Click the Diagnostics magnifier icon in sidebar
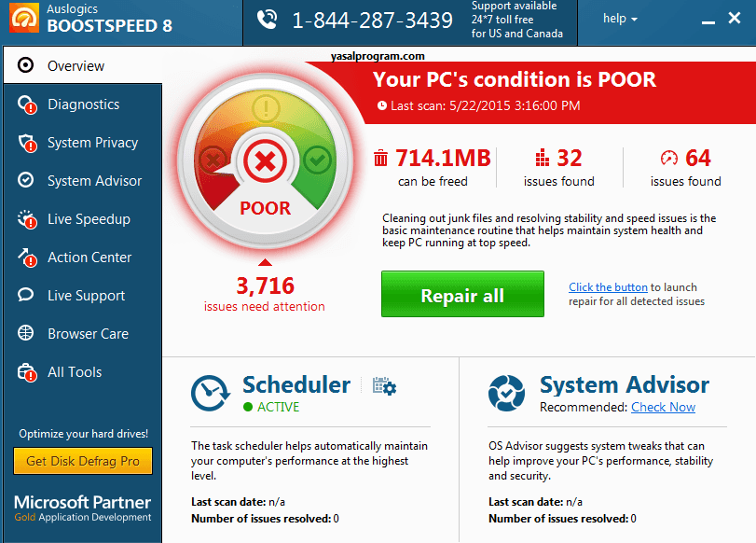This screenshot has height=543, width=756. click(26, 104)
